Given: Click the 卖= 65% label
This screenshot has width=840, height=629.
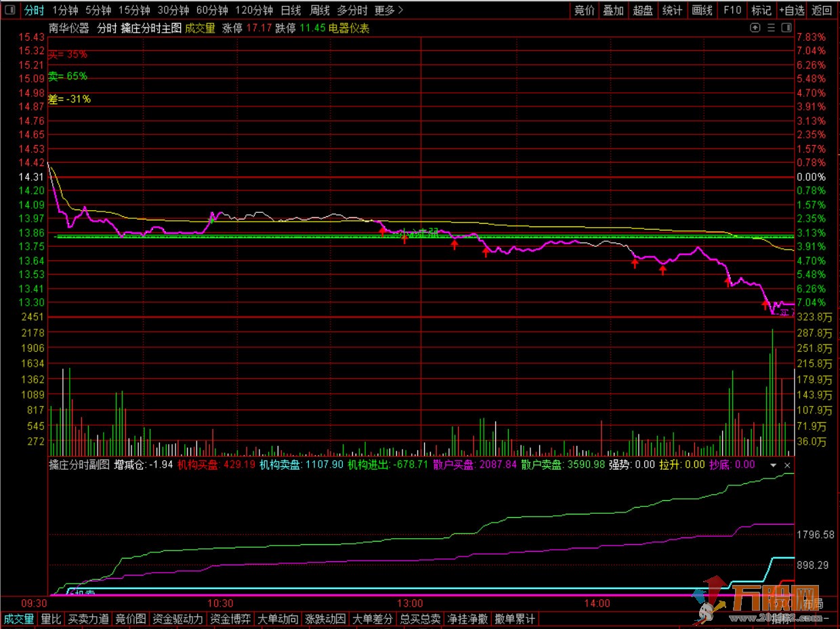Looking at the screenshot, I should [68, 77].
